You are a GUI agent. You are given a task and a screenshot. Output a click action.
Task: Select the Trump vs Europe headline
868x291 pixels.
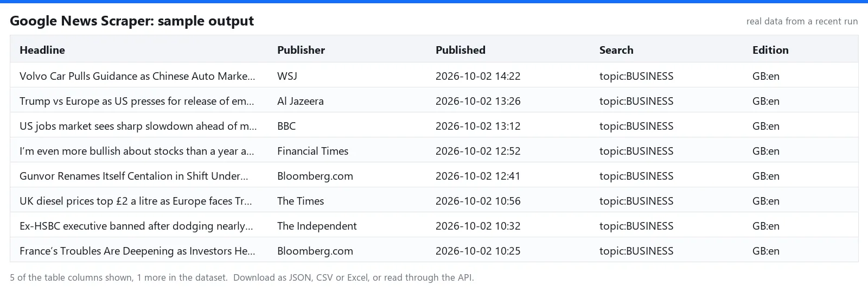(137, 101)
